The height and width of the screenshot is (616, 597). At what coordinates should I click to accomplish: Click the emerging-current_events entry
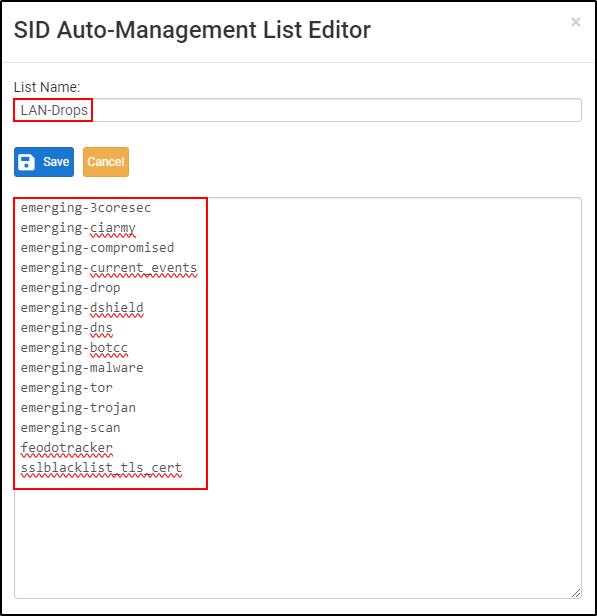(108, 268)
